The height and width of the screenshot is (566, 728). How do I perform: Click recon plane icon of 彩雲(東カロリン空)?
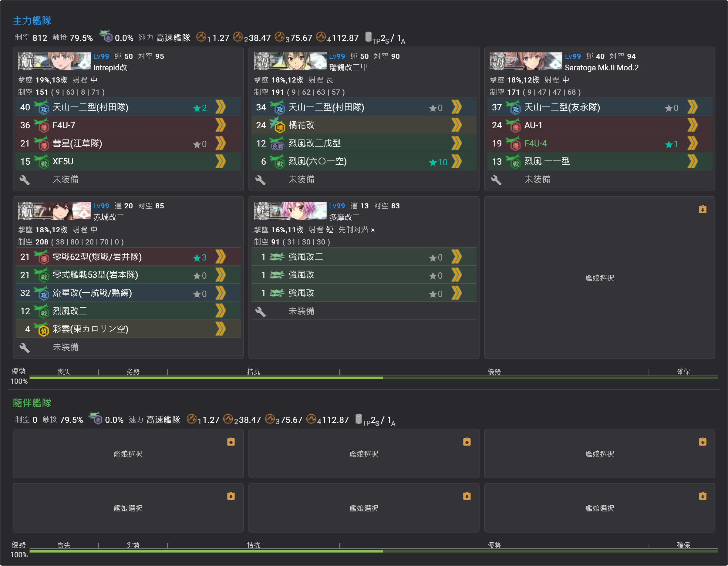41,329
